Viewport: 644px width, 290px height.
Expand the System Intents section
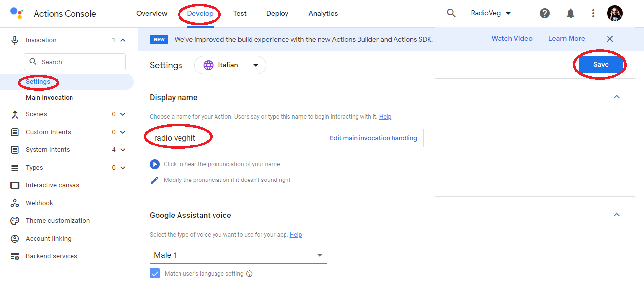tap(123, 150)
